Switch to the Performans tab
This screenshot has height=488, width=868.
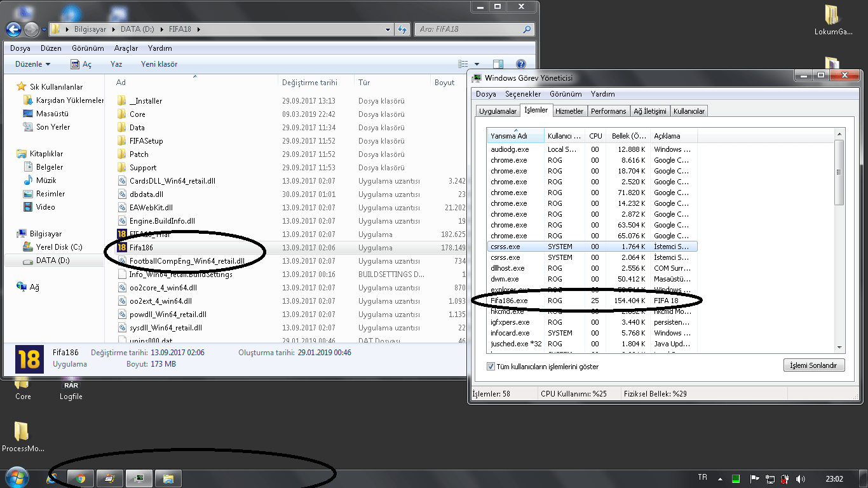[608, 111]
